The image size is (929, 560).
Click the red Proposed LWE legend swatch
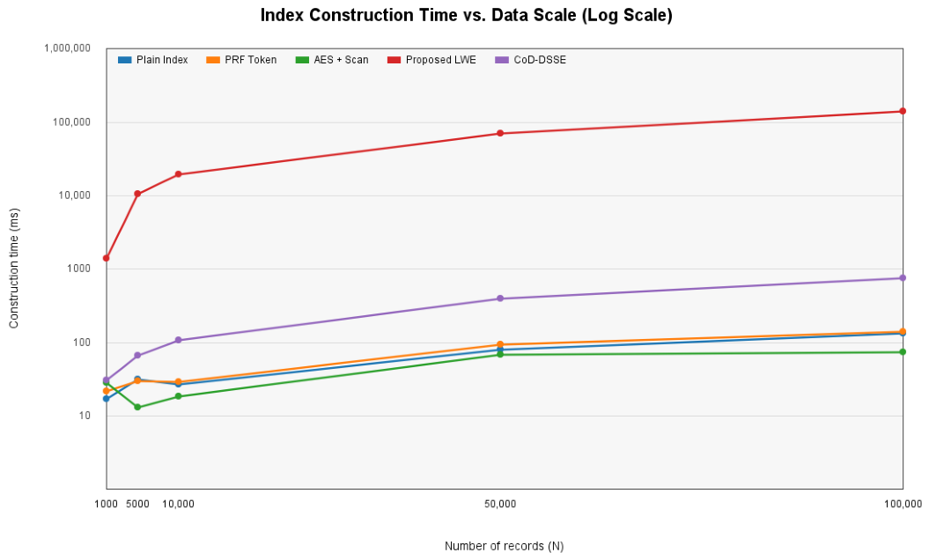pyautogui.click(x=394, y=60)
